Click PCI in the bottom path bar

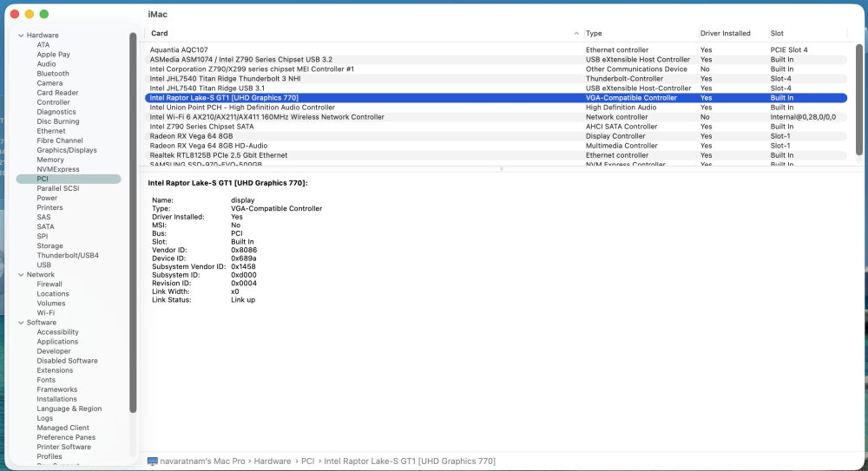[x=308, y=461]
